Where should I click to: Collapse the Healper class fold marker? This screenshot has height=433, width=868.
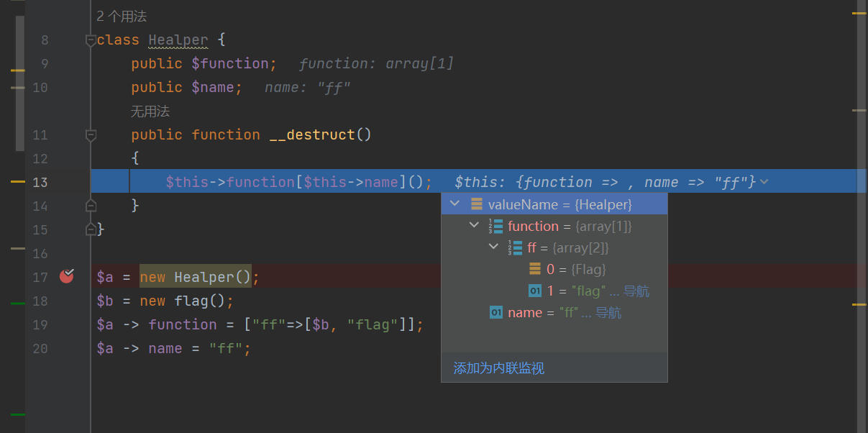click(x=91, y=40)
